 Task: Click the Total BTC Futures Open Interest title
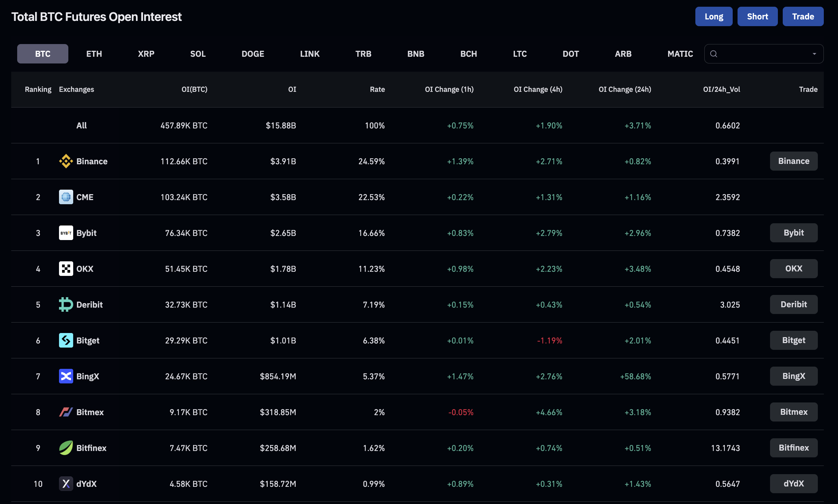pyautogui.click(x=96, y=17)
